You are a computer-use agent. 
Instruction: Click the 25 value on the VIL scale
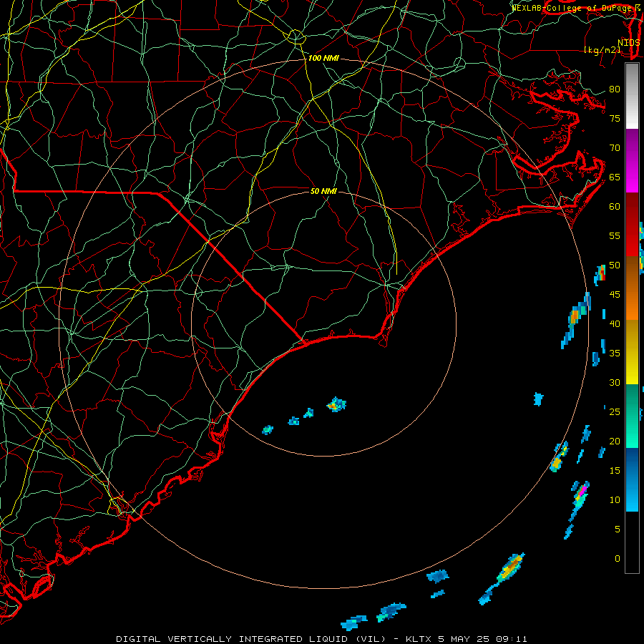coord(615,412)
